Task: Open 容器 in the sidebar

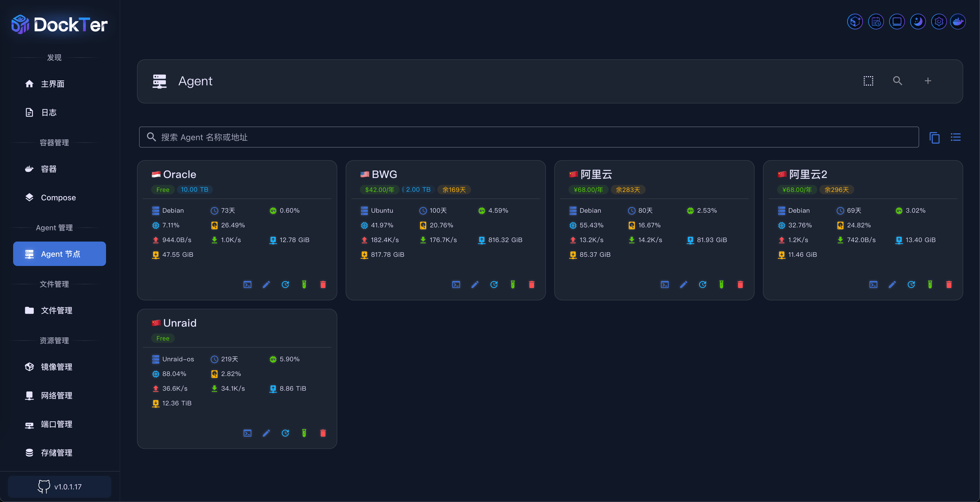Action: [49, 169]
